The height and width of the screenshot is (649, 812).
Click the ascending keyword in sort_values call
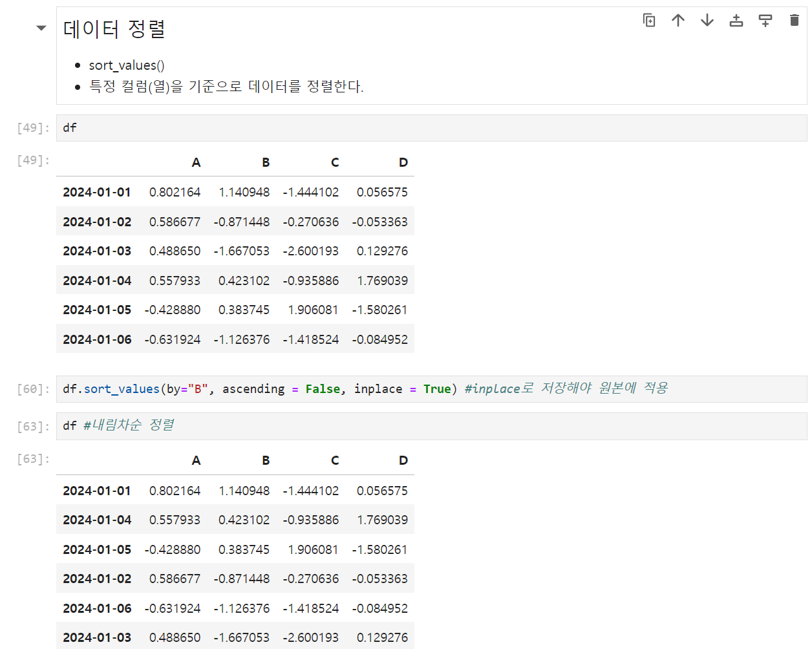click(253, 389)
